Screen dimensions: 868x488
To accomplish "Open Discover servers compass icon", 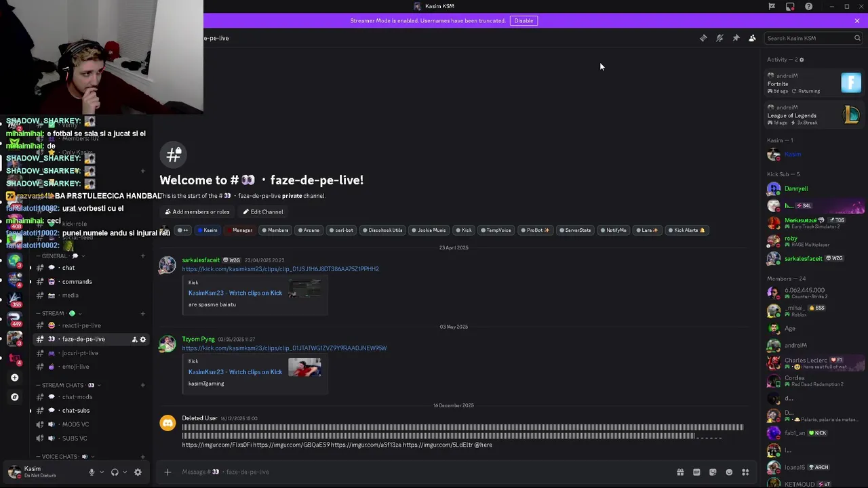I will coord(14,397).
